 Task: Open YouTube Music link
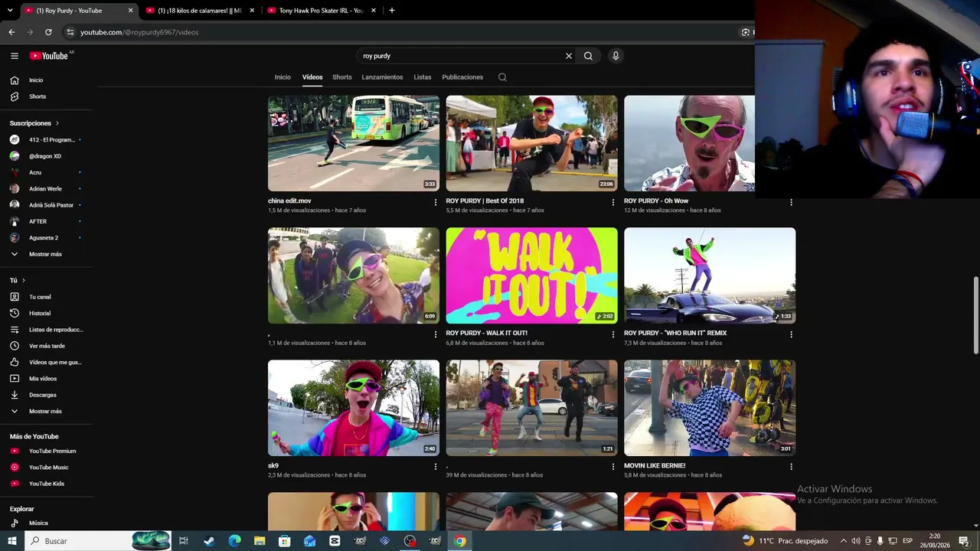coord(47,468)
